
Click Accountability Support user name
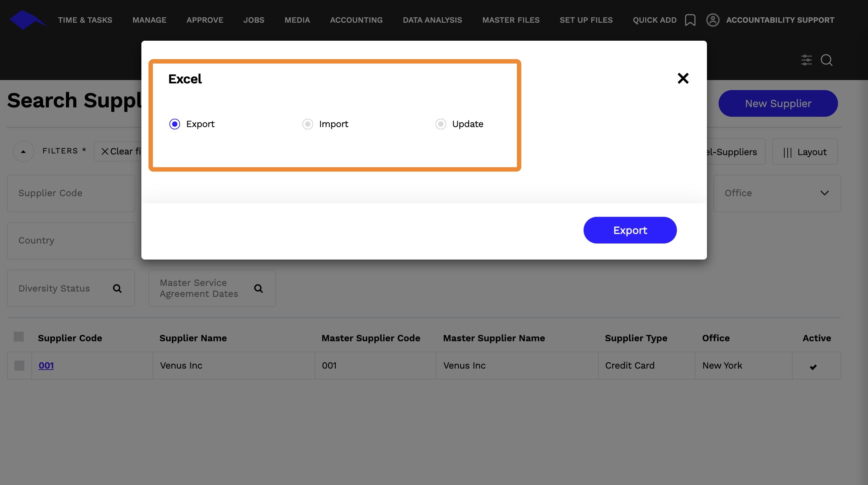pyautogui.click(x=780, y=20)
